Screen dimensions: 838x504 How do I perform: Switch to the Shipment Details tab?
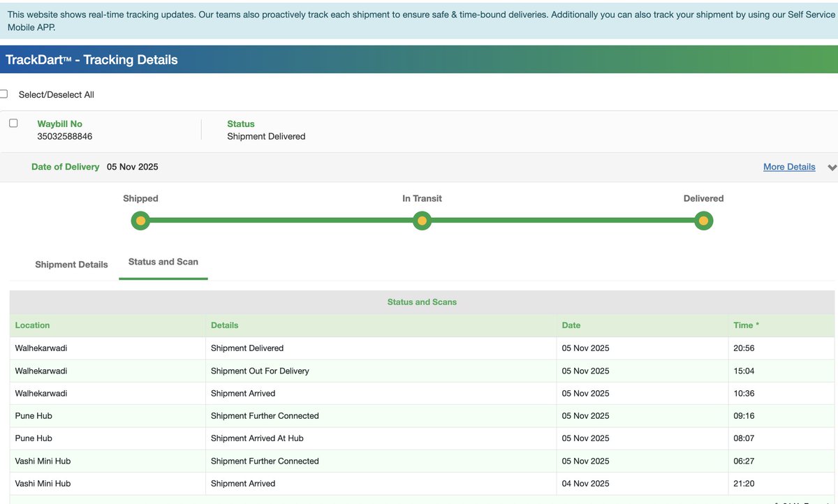pos(71,265)
